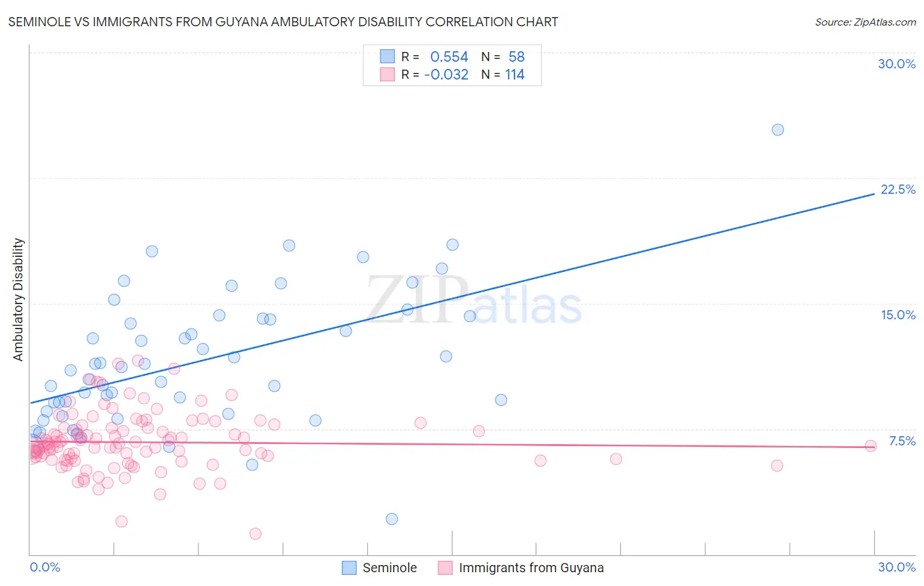Click the highest blue data point near 25%
924x586 pixels.
777,129
